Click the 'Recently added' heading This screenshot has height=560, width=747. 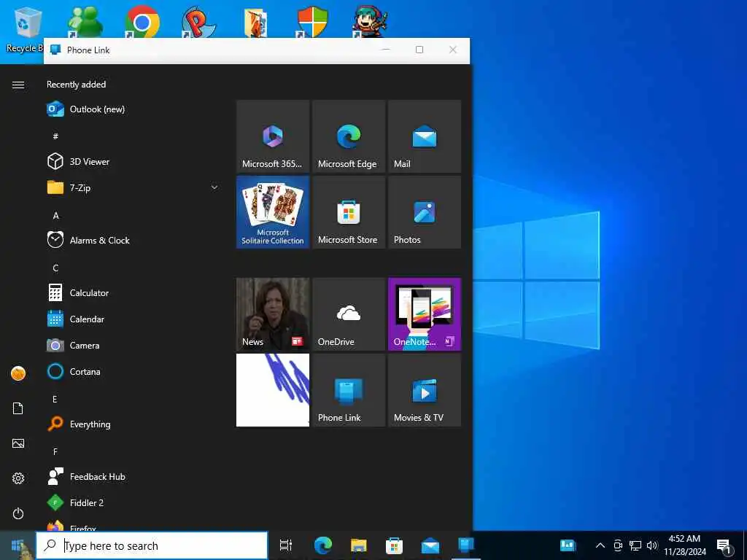tap(76, 85)
